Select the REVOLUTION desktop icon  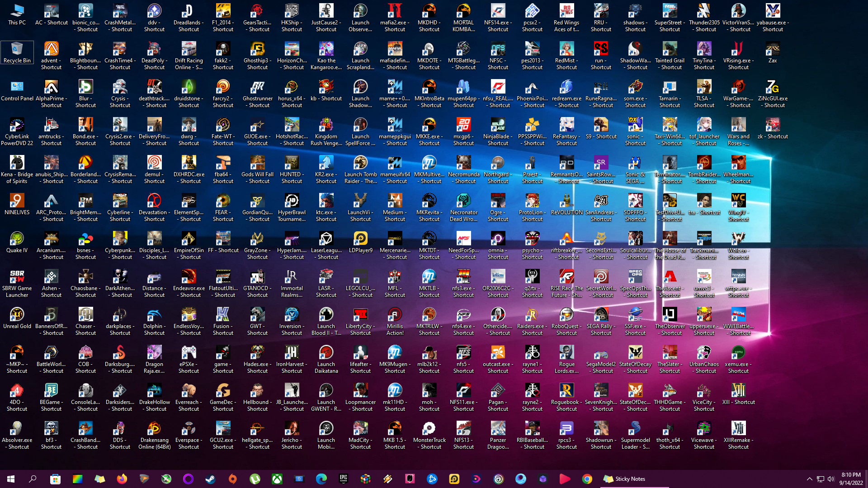(x=567, y=204)
